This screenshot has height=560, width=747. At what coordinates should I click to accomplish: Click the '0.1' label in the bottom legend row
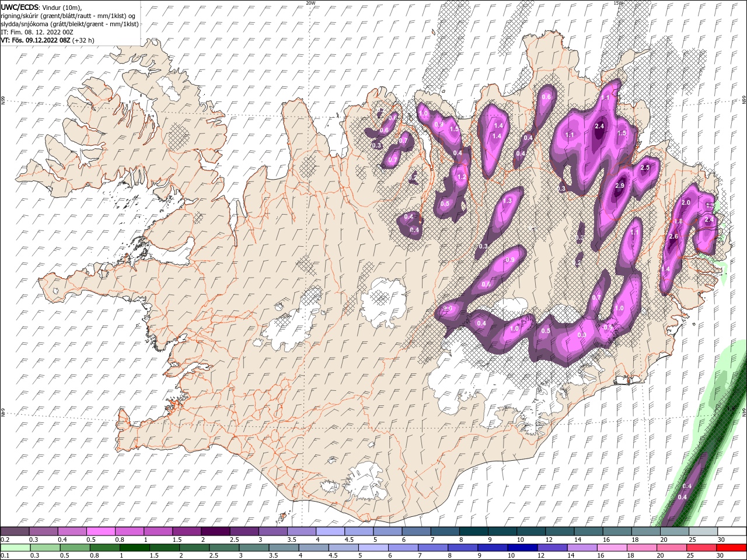tap(5, 556)
